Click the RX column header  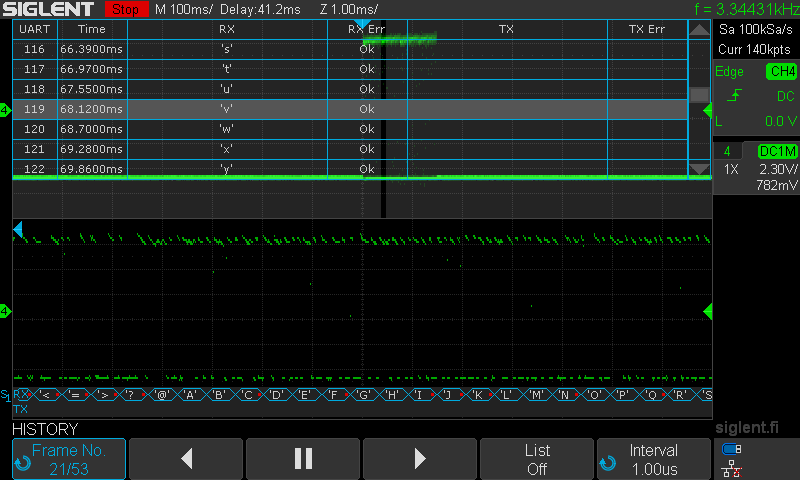click(x=227, y=30)
